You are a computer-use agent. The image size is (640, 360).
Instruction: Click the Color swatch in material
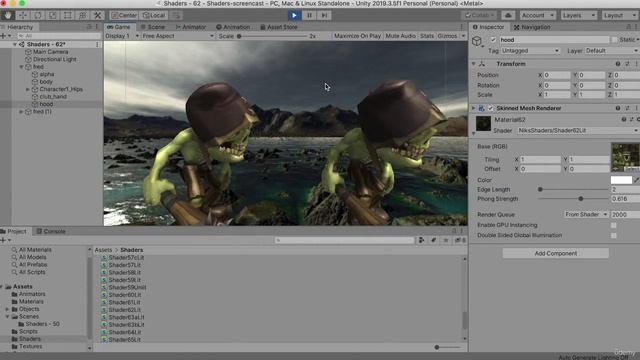[x=621, y=180]
